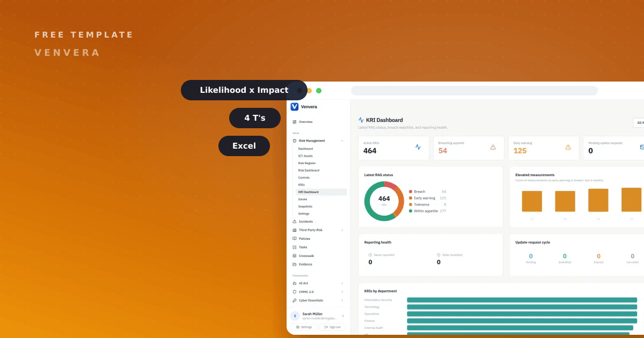The width and height of the screenshot is (644, 338).
Task: Expand the CMMC 2.0 framework
Action: click(342, 292)
